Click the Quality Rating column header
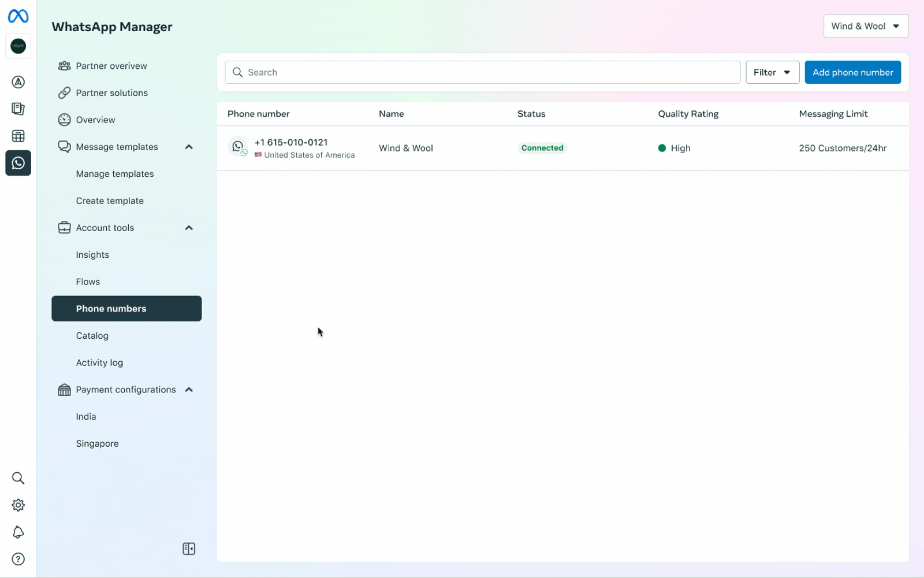Viewport: 924px width, 578px height. 688,114
